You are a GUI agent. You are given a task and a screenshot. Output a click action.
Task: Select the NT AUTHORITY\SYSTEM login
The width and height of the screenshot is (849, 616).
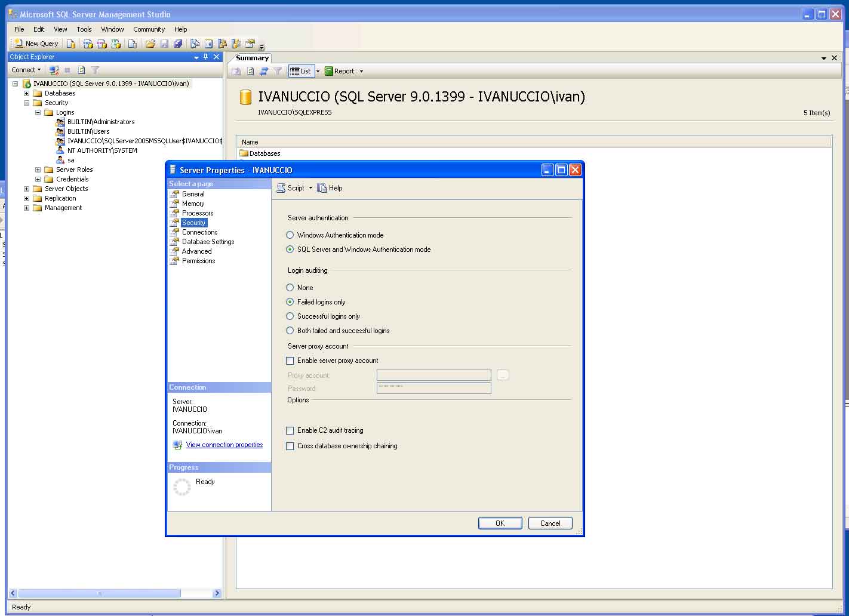pyautogui.click(x=102, y=150)
